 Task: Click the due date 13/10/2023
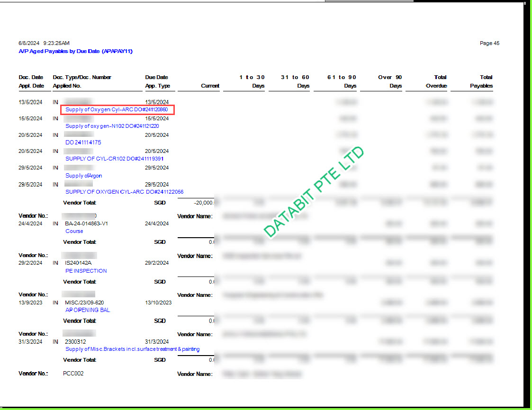coord(158,303)
